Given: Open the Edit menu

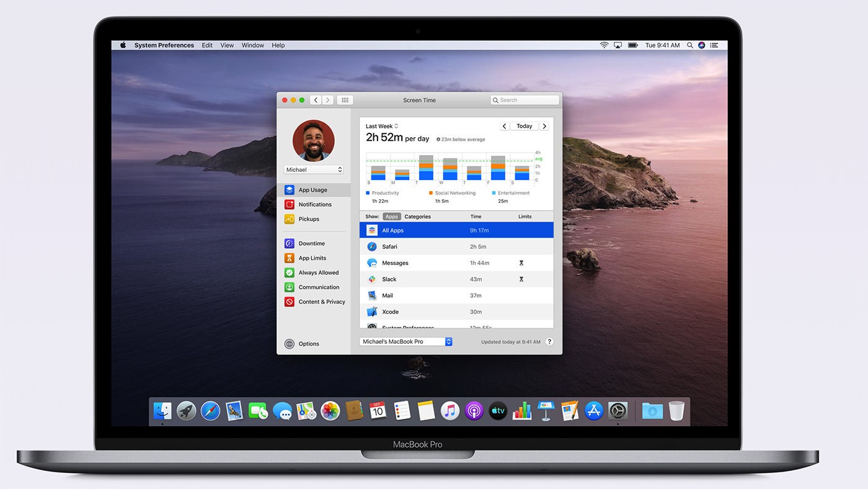Looking at the screenshot, I should 207,45.
